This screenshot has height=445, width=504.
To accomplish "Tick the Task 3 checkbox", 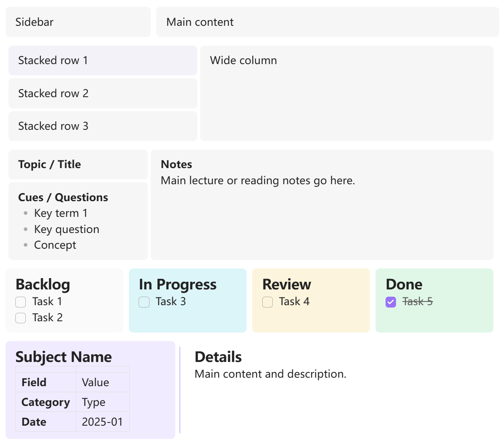I will 144,302.
